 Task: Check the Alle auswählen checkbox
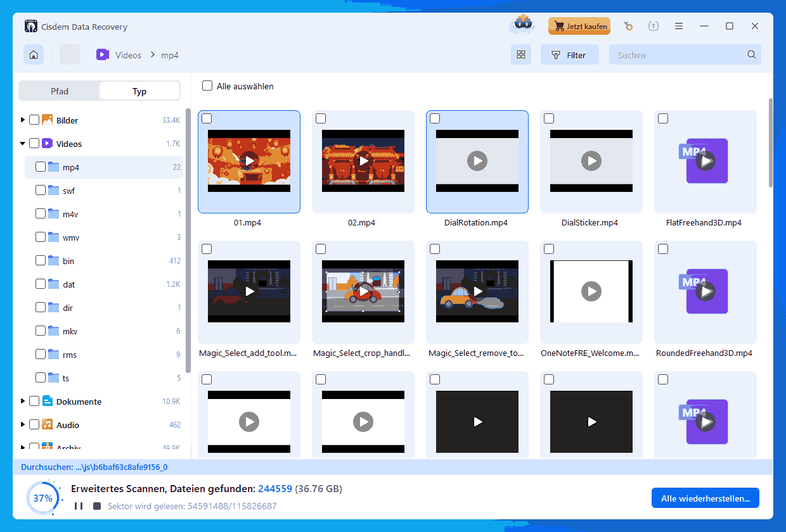coord(207,85)
